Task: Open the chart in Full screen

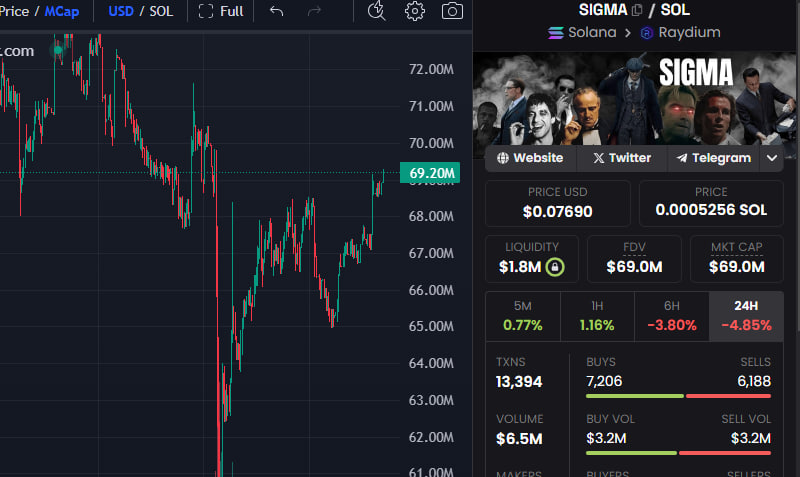Action: [x=220, y=11]
